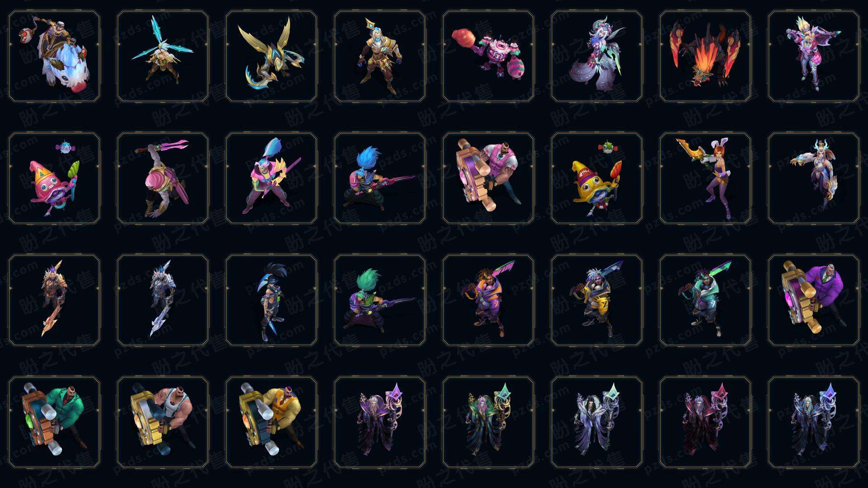Select yellow-suit brawler with hammer

[271, 422]
